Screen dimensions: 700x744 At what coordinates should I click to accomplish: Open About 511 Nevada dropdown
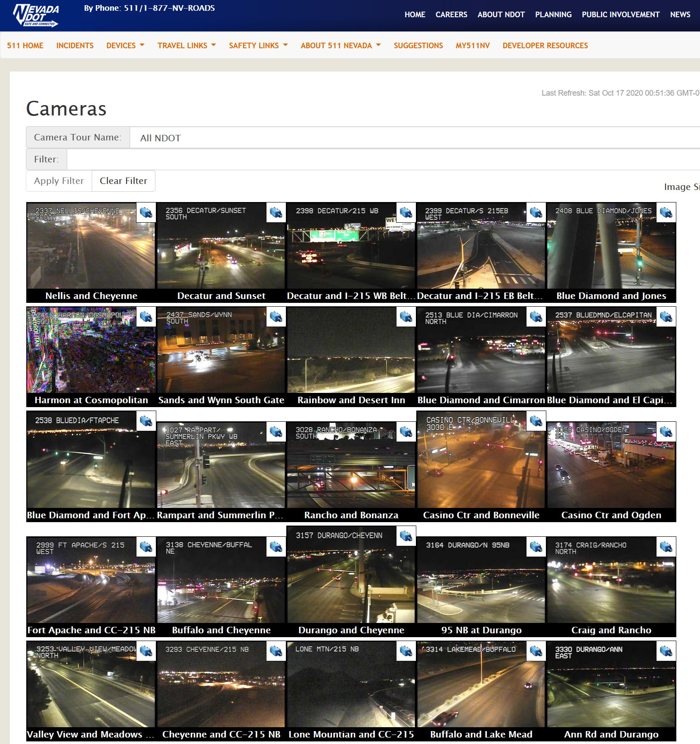[341, 46]
